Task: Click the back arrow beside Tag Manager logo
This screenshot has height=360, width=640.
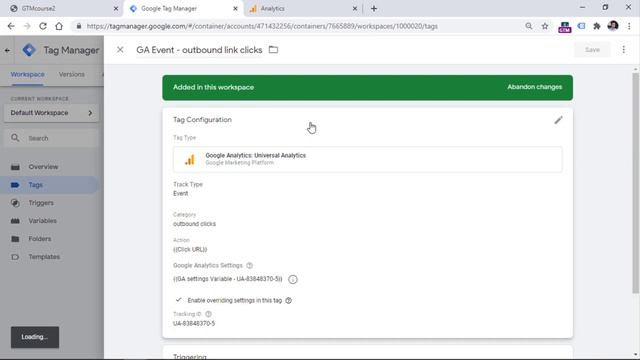Action: click(7, 50)
